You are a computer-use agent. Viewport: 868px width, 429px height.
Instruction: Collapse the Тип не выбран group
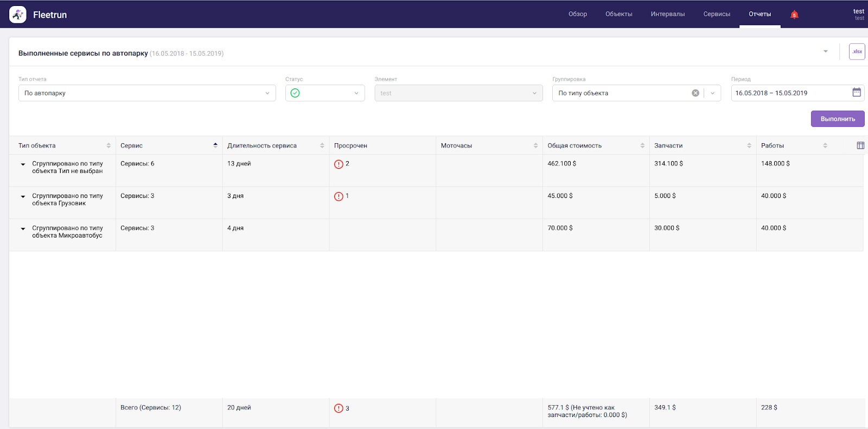tap(23, 164)
